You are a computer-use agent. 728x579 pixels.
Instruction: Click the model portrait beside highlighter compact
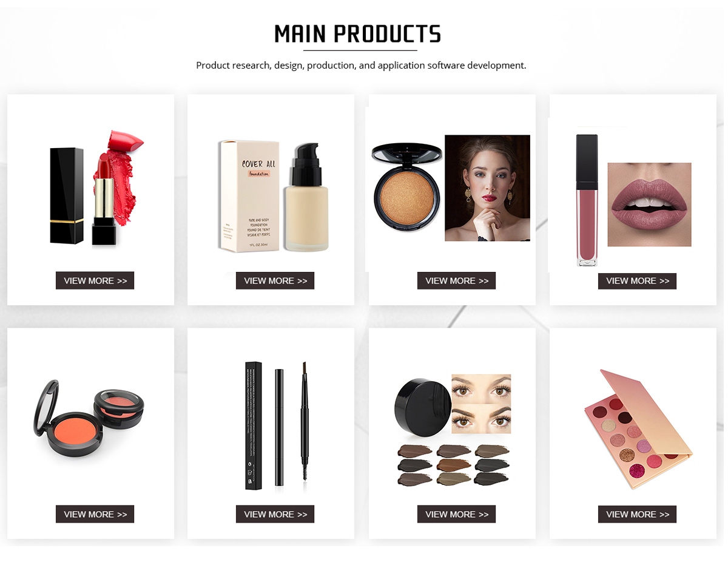pos(487,188)
